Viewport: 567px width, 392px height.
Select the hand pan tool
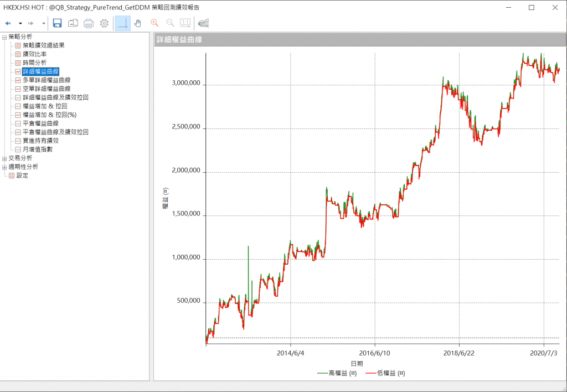pos(138,23)
